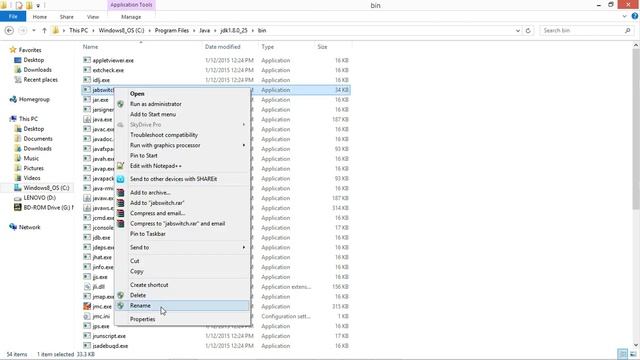Click the new folder icon in title bar
Viewport: 640px width, 360px height.
click(29, 5)
